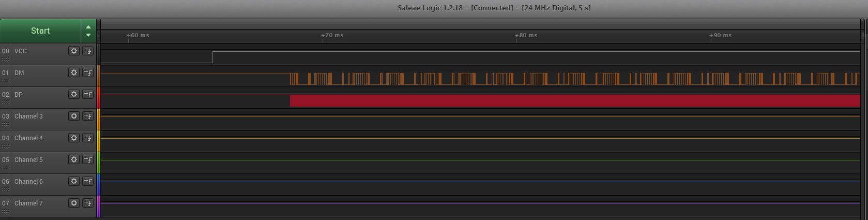
Task: Open the DM channel settings gear
Action: tap(74, 72)
